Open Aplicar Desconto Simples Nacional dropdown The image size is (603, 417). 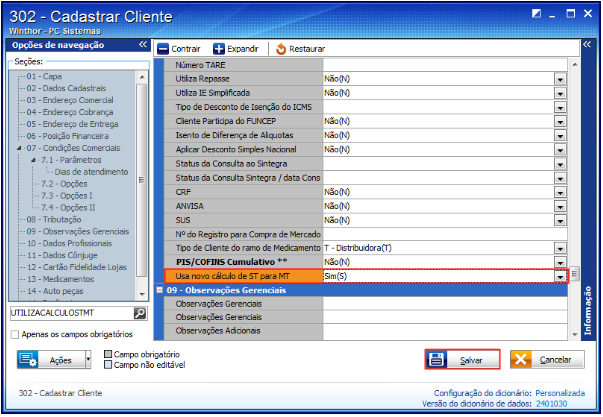[560, 150]
